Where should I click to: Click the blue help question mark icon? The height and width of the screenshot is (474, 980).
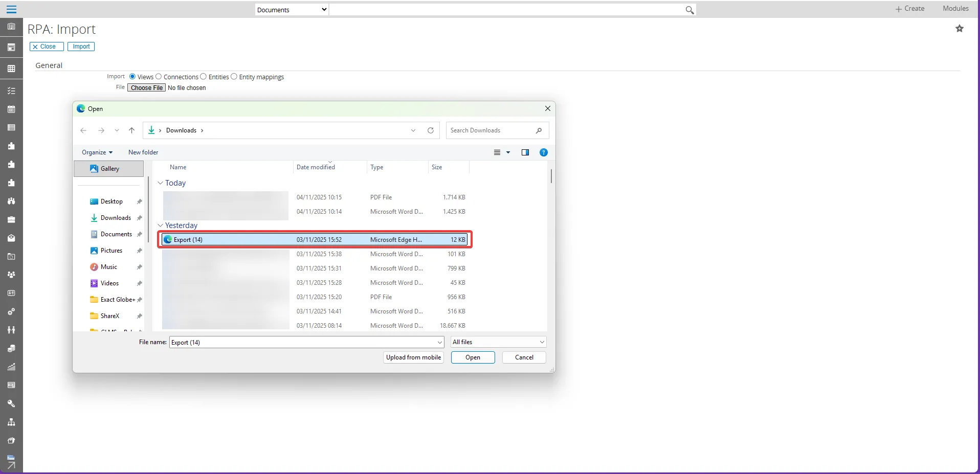543,152
